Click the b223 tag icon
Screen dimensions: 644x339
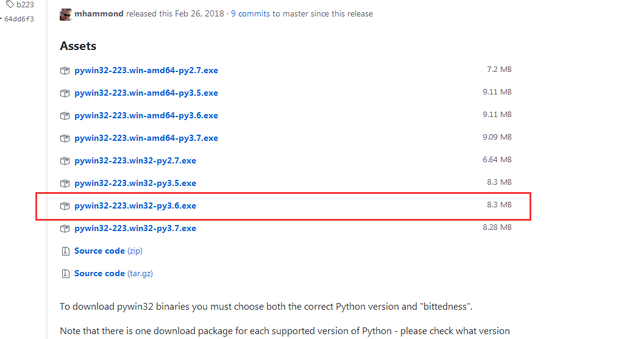pyautogui.click(x=10, y=4)
